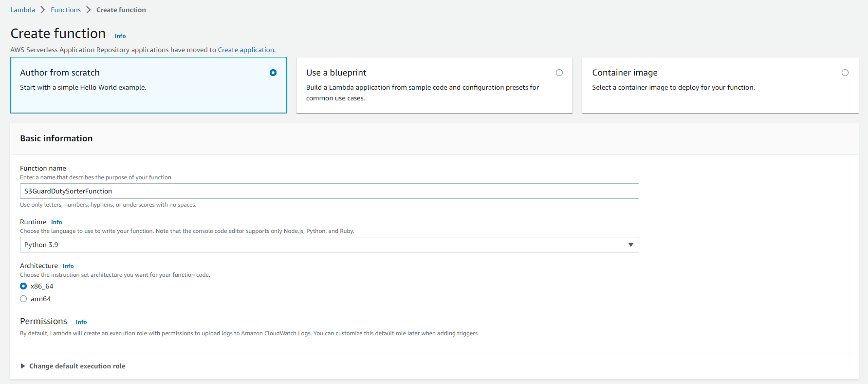Go to Functions in the breadcrumb
Image resolution: width=868 pixels, height=384 pixels.
[66, 10]
